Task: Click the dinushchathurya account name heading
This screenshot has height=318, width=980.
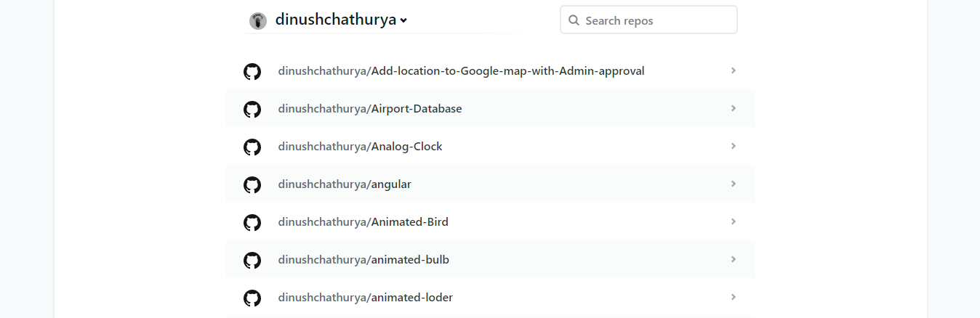Action: (336, 20)
